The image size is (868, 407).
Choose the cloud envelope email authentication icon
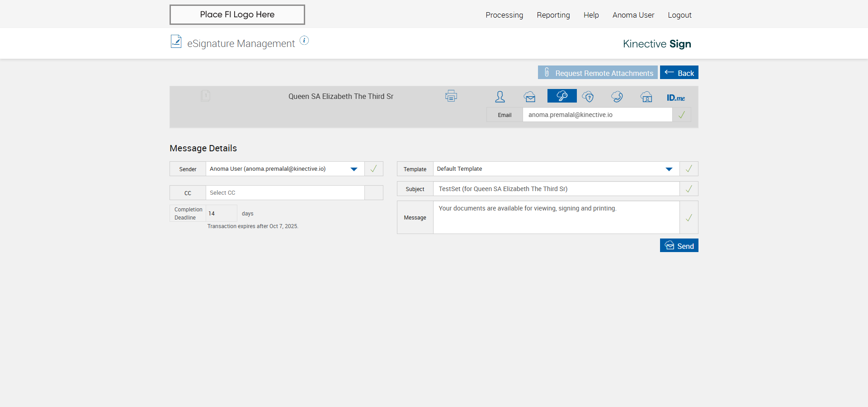click(530, 97)
